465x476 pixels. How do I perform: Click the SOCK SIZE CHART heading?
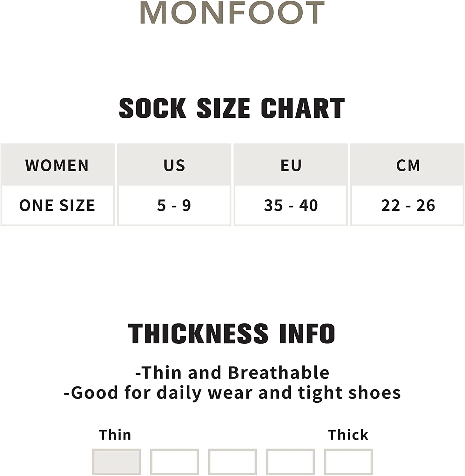pyautogui.click(x=232, y=108)
